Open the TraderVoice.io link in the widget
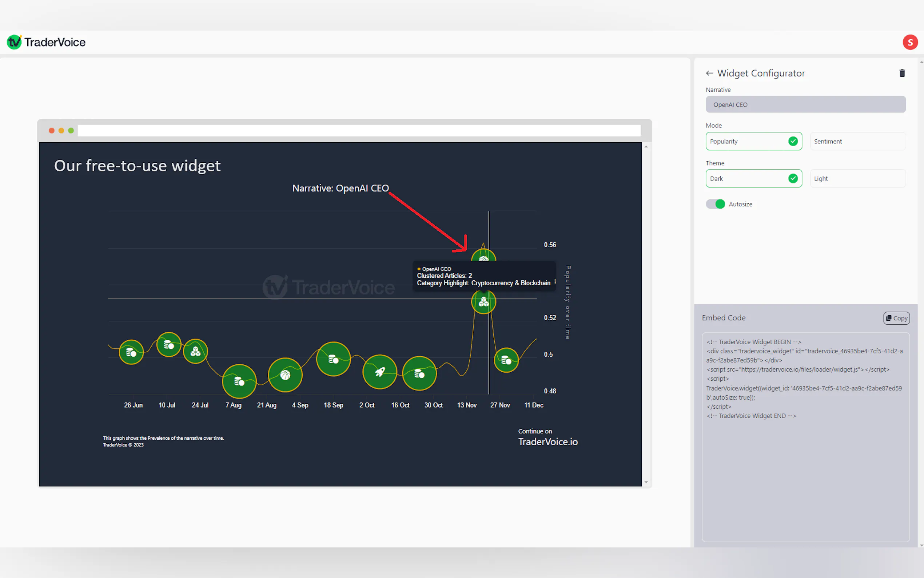The width and height of the screenshot is (924, 578). click(x=548, y=442)
